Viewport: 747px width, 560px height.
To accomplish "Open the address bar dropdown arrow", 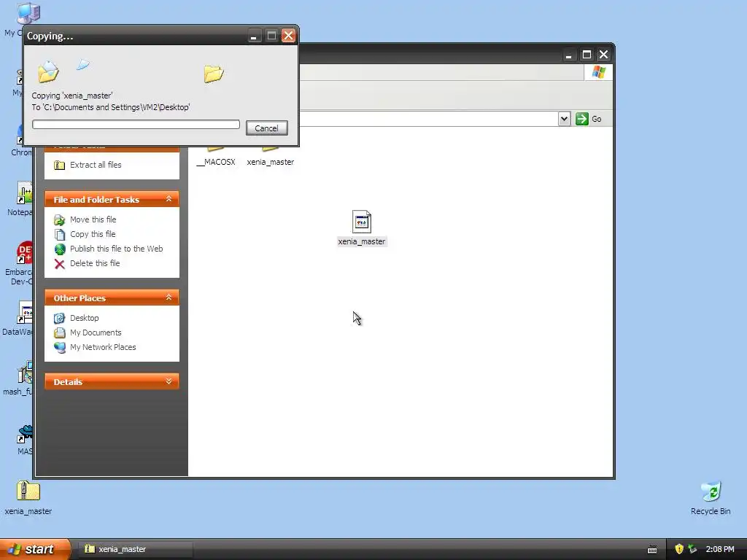I will tap(564, 119).
